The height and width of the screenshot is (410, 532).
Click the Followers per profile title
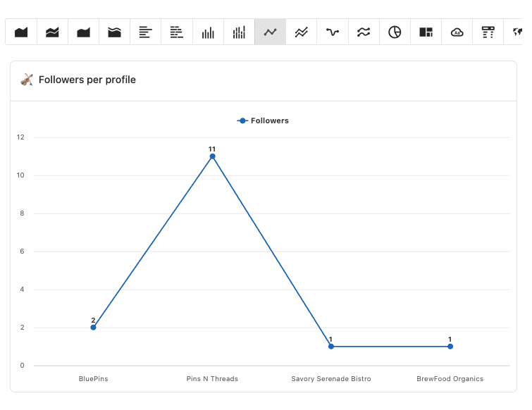(x=87, y=80)
